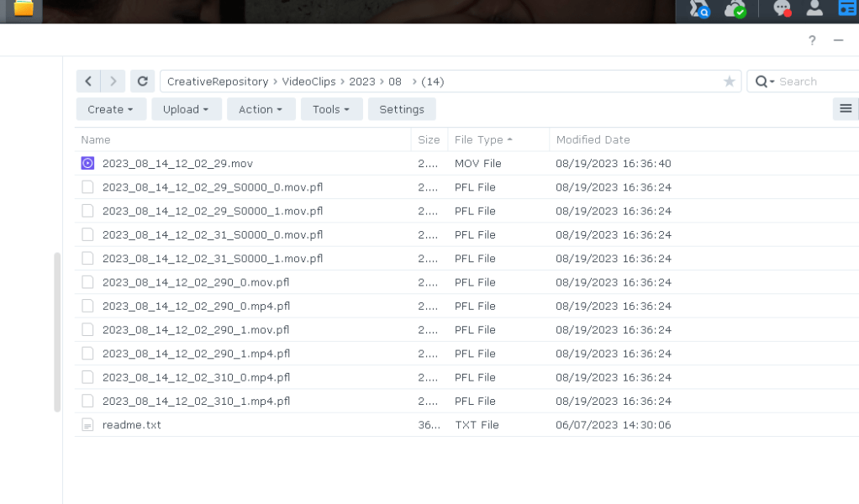Open the cloud sync status icon
Image resolution: width=859 pixels, height=504 pixels.
(x=735, y=9)
